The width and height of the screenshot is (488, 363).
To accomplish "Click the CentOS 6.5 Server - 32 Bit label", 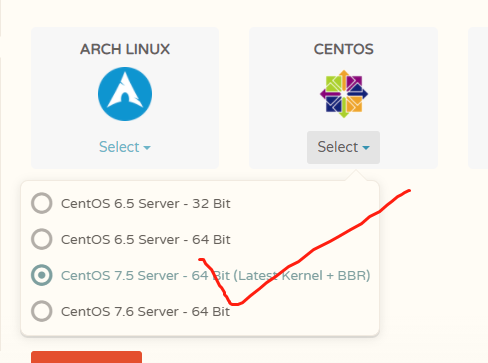I will (x=146, y=203).
